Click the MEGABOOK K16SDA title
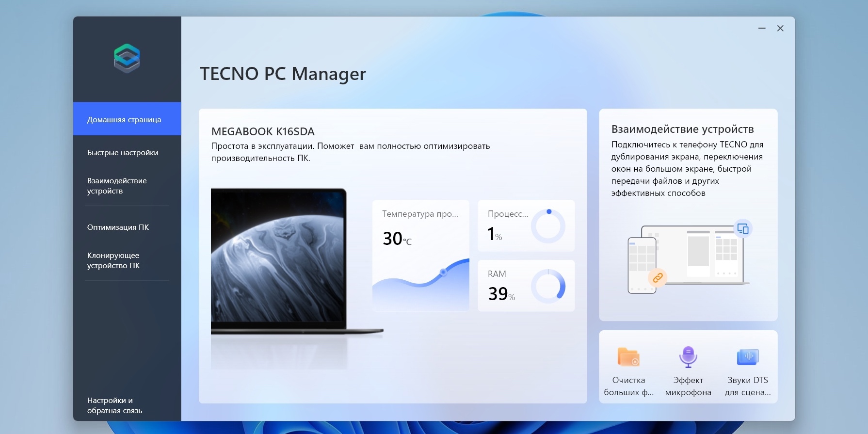Image resolution: width=868 pixels, height=434 pixels. (x=263, y=131)
